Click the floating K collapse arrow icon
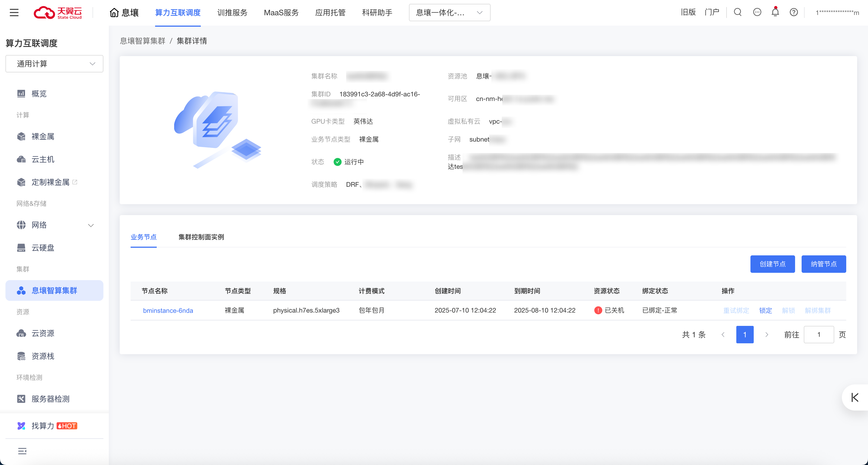Screen dimensions: 868x465 854,397
